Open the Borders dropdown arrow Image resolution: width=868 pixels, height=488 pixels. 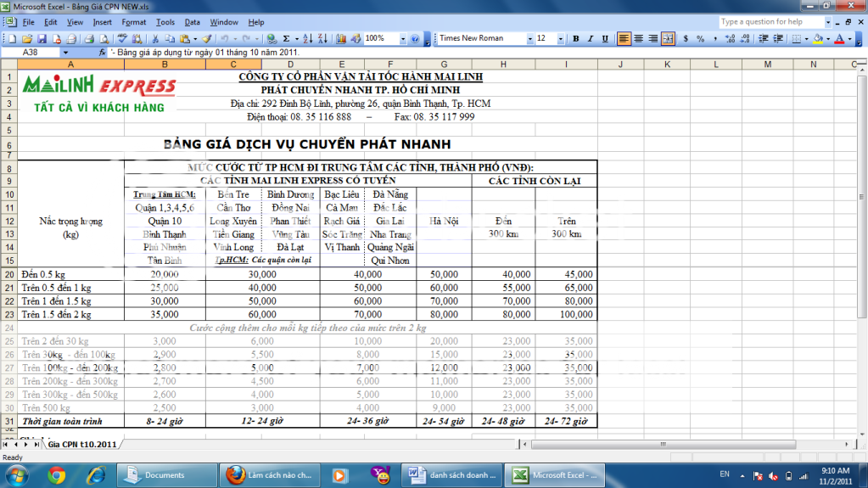coord(806,39)
